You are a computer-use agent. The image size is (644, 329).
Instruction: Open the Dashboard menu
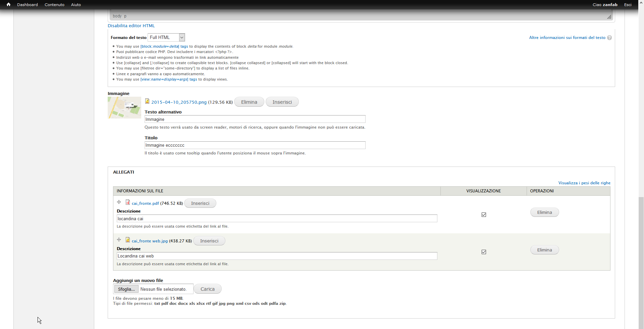click(28, 5)
